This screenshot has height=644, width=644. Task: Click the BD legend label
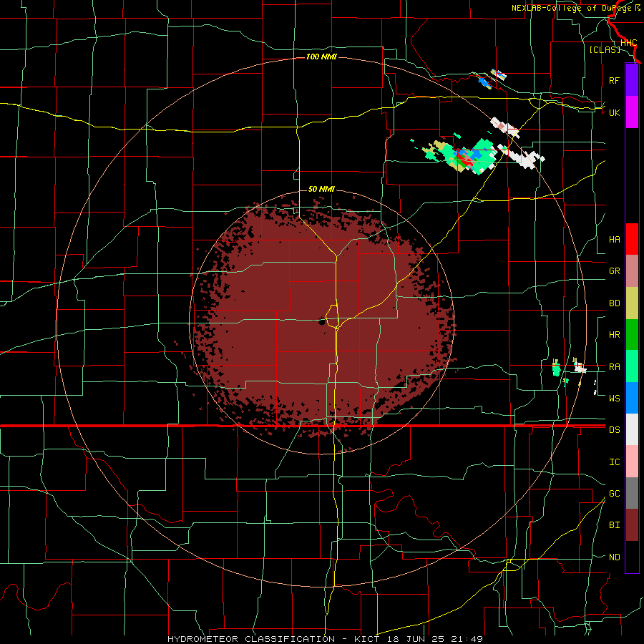[614, 303]
